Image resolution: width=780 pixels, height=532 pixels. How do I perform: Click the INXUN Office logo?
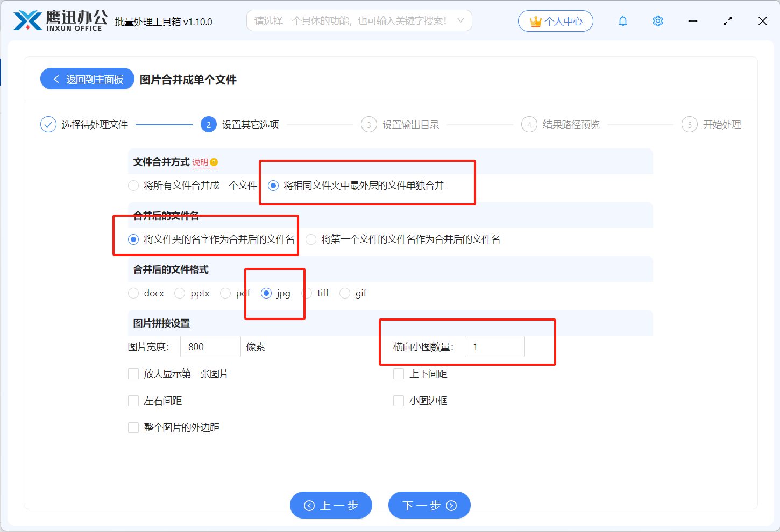coord(60,21)
